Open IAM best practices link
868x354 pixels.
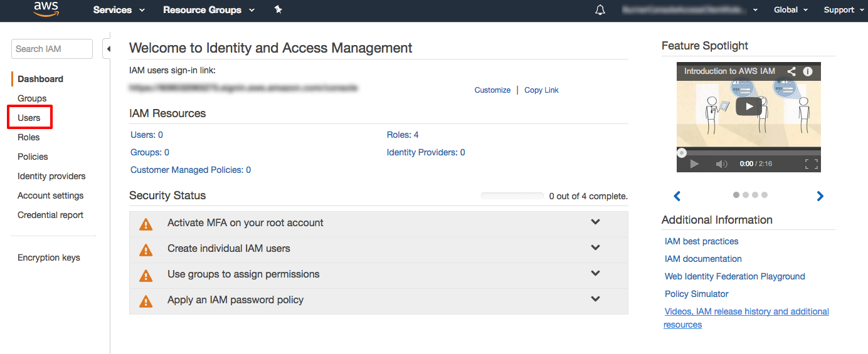701,241
